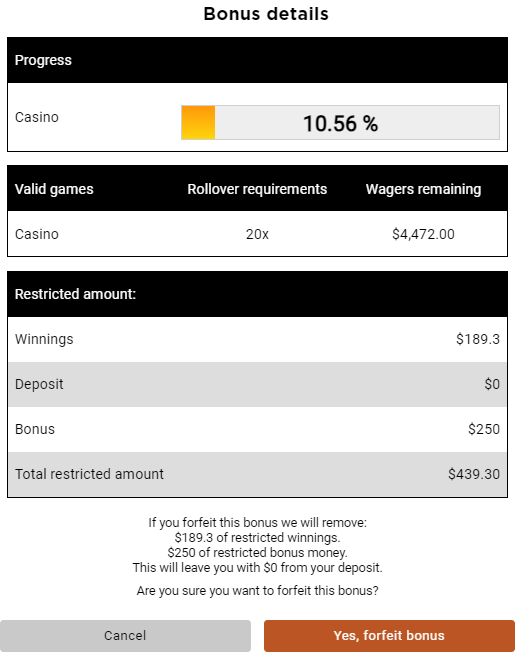Click the 10.56 % progress text
This screenshot has height=655, width=521.
[341, 124]
